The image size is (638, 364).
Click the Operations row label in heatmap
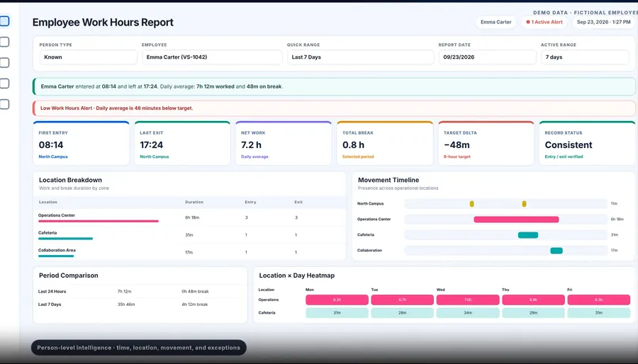[269, 300]
